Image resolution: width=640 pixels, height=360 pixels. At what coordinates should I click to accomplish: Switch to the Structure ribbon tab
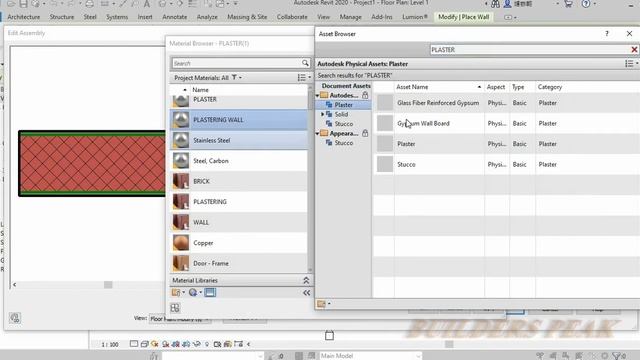click(x=62, y=17)
